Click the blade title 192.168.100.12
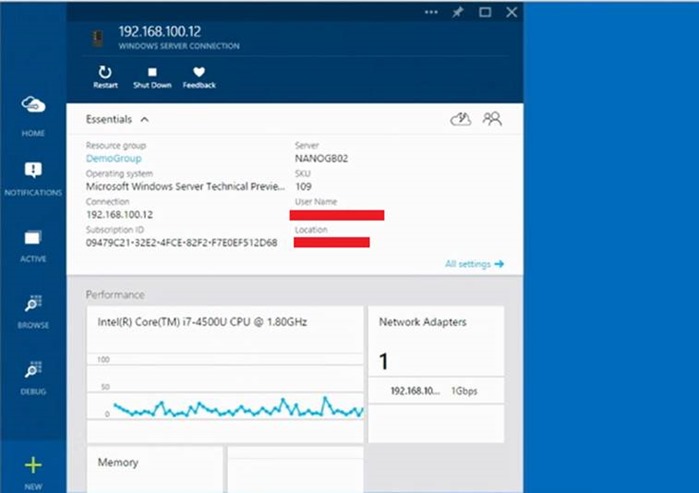This screenshot has height=493, width=699. (x=160, y=31)
